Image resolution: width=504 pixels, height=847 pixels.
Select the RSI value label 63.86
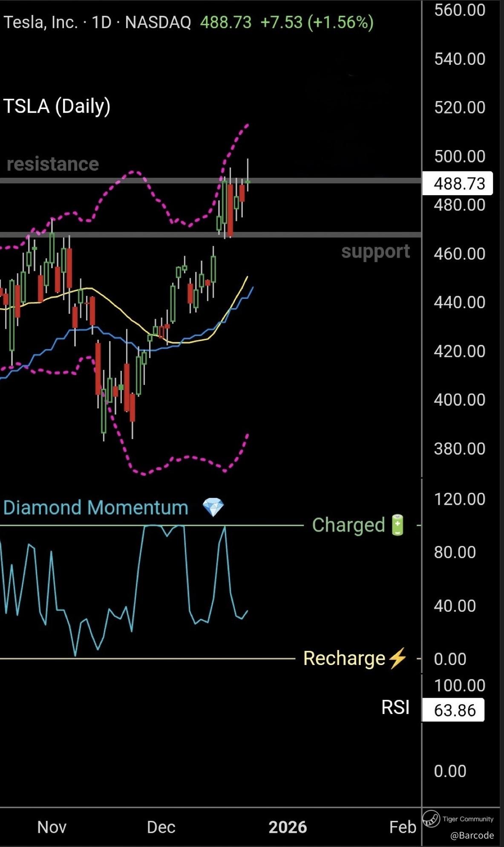tap(453, 710)
